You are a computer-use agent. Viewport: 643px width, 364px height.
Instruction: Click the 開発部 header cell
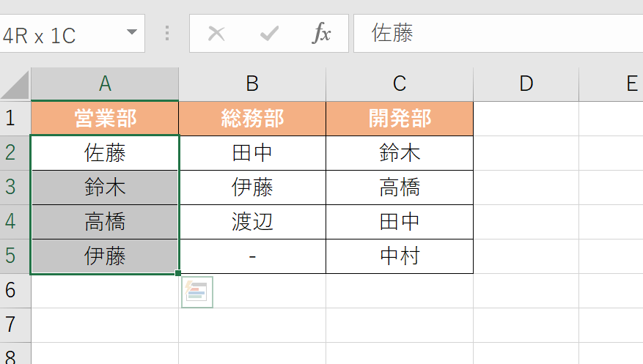(x=400, y=119)
